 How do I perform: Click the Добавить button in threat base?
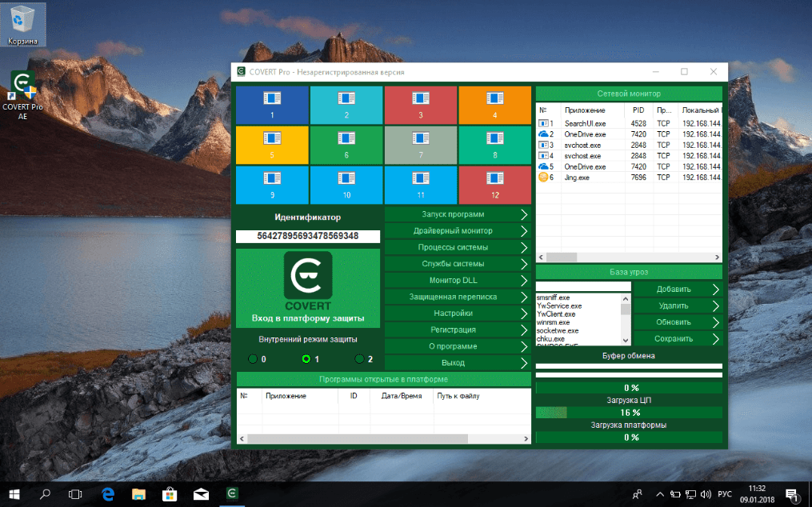pos(674,289)
